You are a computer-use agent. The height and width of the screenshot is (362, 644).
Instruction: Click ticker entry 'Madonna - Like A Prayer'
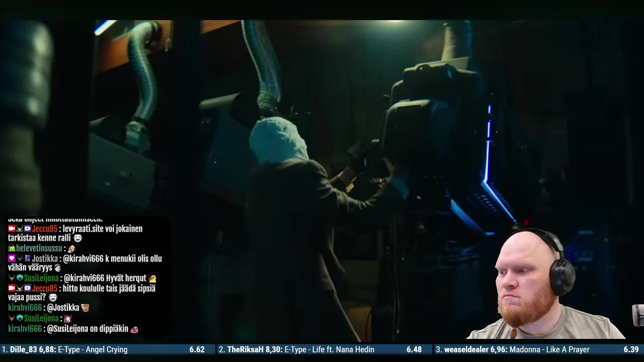(x=549, y=349)
